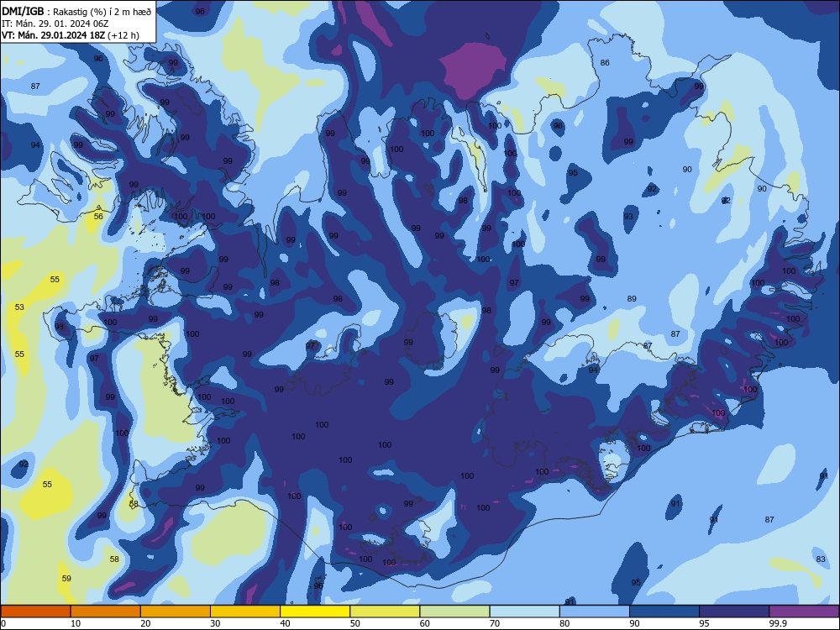Click the humidity value "89" on the map
The width and height of the screenshot is (840, 630).
tap(632, 298)
